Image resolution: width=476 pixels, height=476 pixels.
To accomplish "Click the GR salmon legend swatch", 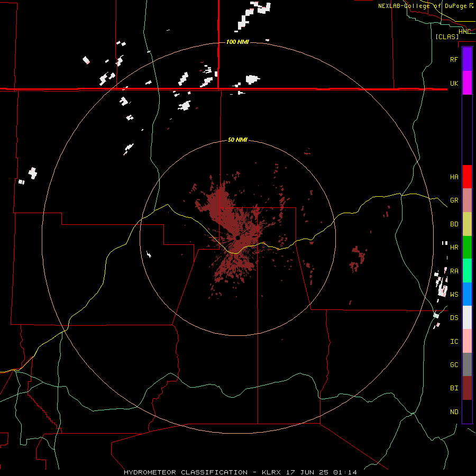I will (467, 200).
